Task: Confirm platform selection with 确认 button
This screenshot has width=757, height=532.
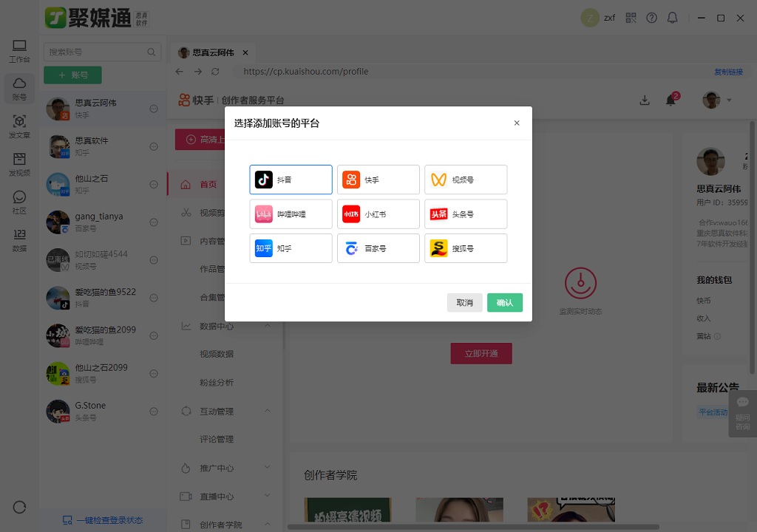Action: pyautogui.click(x=505, y=302)
